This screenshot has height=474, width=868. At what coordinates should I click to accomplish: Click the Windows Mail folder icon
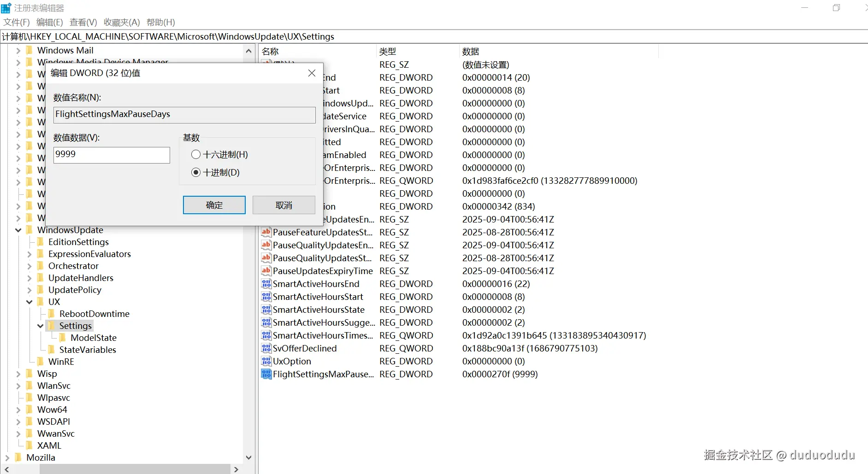tap(30, 50)
